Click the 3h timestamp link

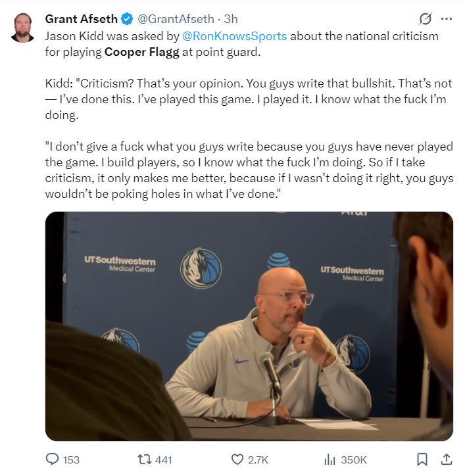click(231, 19)
